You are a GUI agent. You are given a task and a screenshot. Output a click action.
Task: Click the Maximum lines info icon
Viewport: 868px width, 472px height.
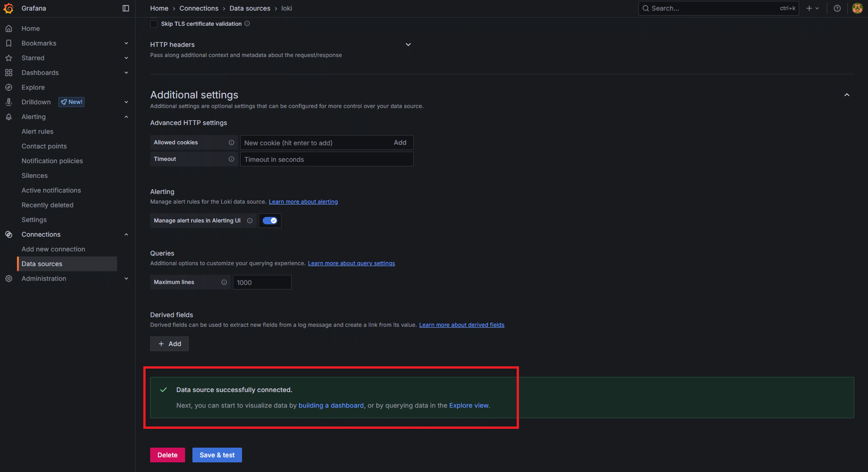point(224,282)
